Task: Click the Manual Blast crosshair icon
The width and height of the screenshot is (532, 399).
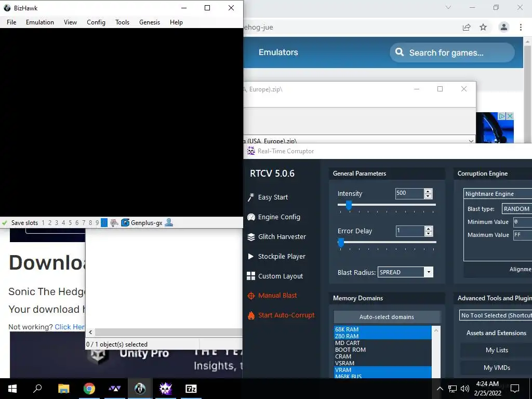Action: (251, 296)
